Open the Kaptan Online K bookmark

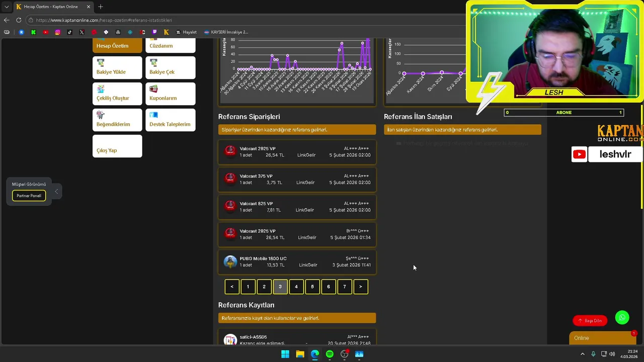166,32
